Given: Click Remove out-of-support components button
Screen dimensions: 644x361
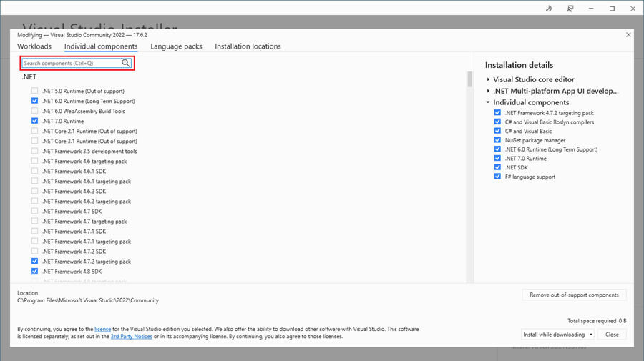Looking at the screenshot, I should (x=574, y=295).
